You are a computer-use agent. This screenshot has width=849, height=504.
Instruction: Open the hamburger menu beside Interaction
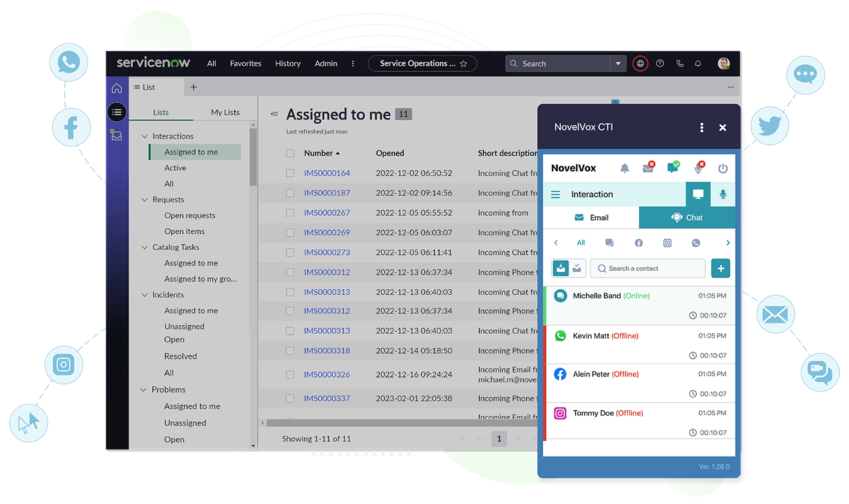(555, 194)
